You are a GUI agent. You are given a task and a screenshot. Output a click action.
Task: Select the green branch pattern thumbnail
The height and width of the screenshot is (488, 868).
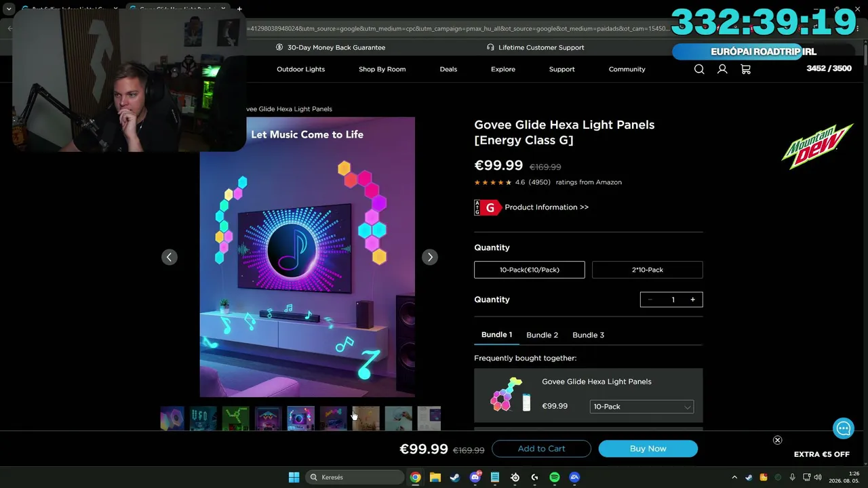click(x=236, y=418)
